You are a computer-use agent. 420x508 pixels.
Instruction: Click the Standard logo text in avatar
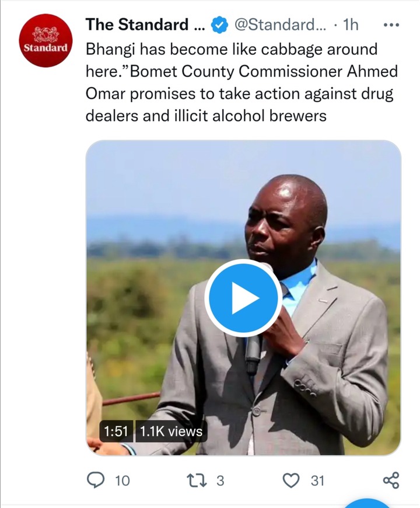45,48
